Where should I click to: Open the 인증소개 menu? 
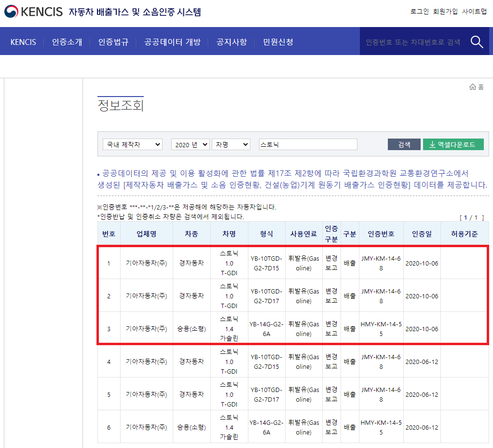(x=67, y=42)
